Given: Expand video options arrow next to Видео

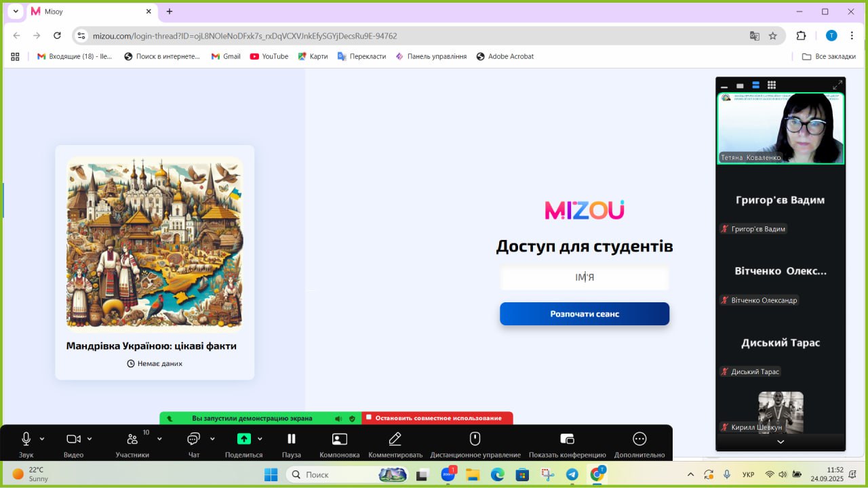Looking at the screenshot, I should (90, 439).
